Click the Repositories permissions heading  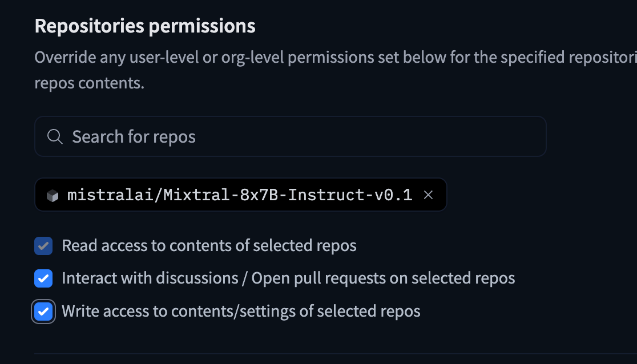pos(145,26)
